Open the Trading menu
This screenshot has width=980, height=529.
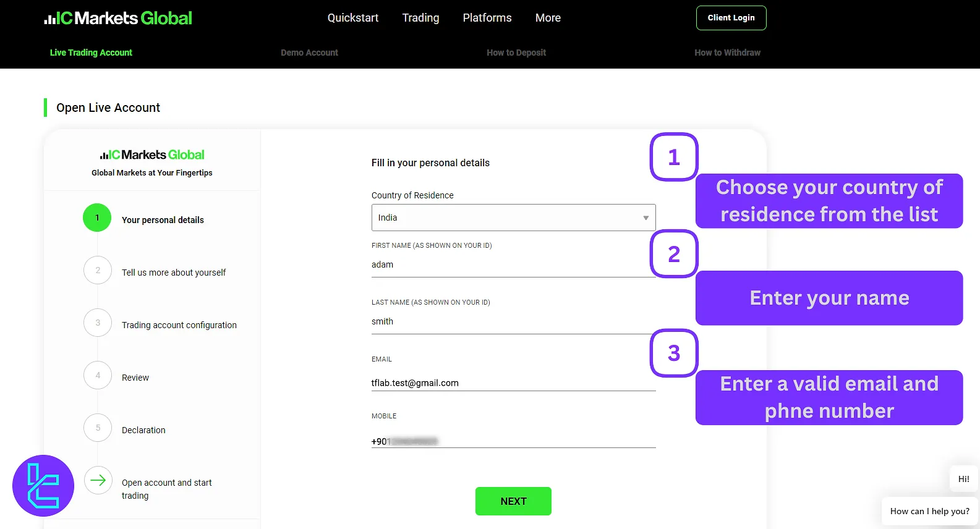[420, 18]
